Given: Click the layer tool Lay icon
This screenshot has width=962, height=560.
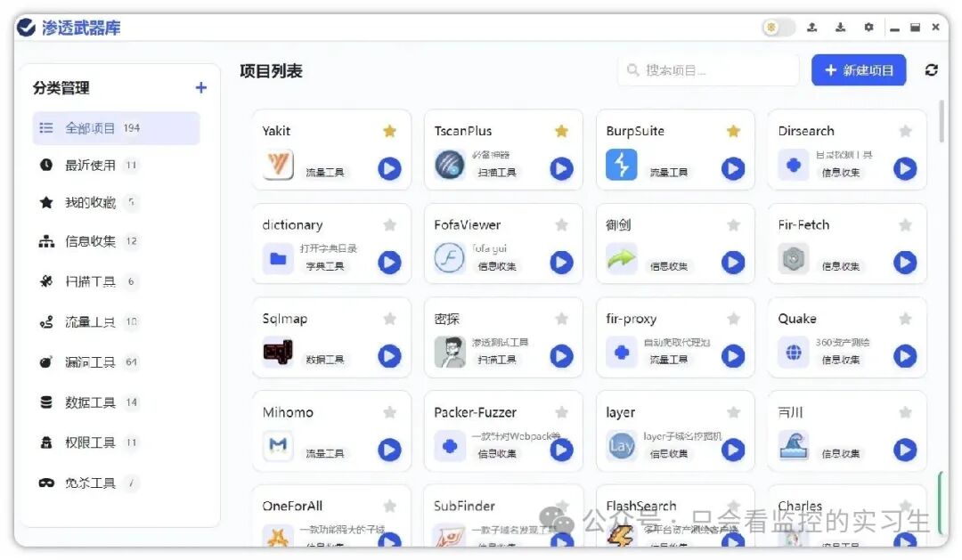Looking at the screenshot, I should (622, 446).
